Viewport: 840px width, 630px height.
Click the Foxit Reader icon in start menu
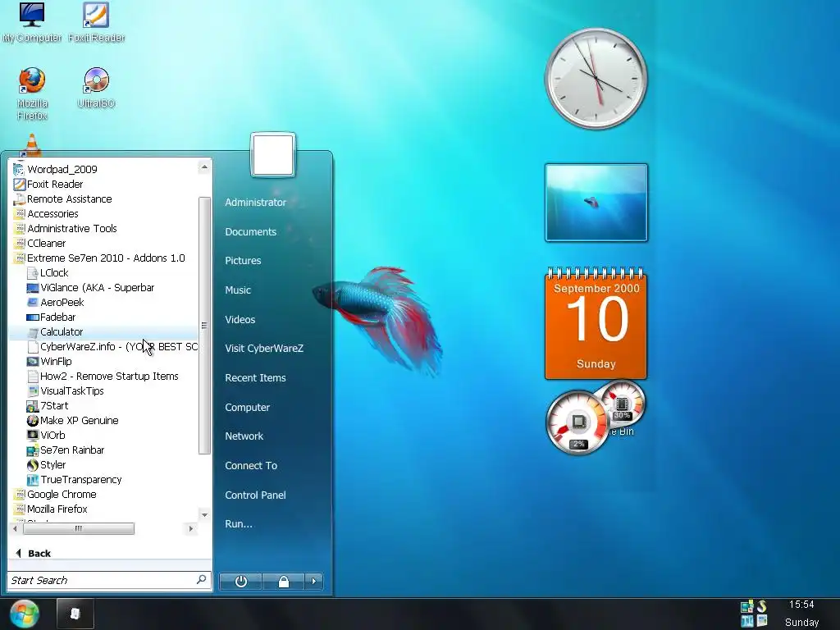pos(20,185)
